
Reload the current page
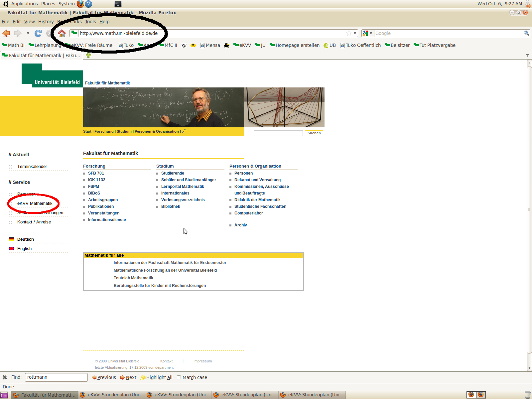pos(38,33)
